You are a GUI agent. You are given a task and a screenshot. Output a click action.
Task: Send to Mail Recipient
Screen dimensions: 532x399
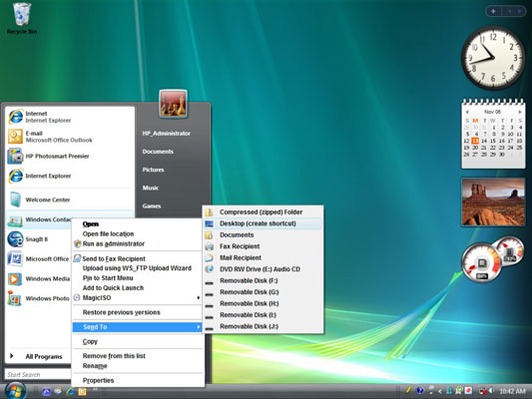[x=263, y=257]
